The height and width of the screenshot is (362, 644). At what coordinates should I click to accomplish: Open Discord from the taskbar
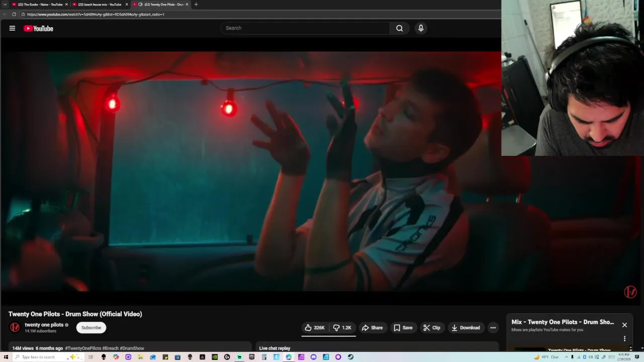tap(313, 357)
